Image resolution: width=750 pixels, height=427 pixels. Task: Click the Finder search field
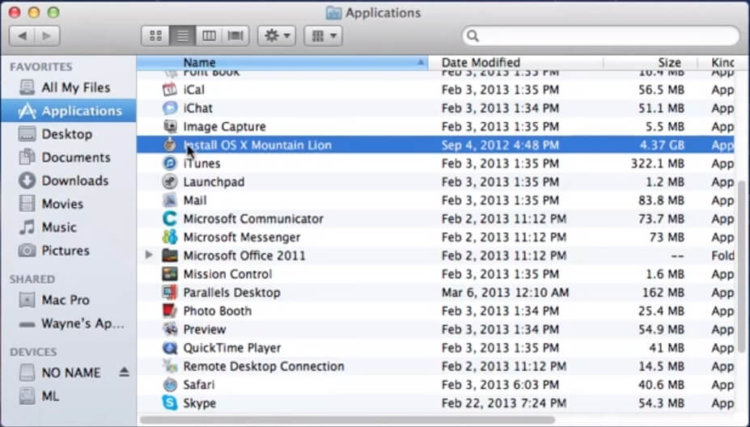(x=601, y=36)
